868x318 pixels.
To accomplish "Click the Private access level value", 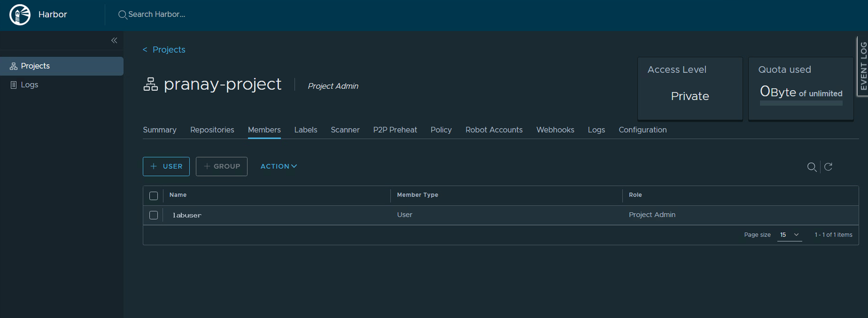I will [690, 96].
